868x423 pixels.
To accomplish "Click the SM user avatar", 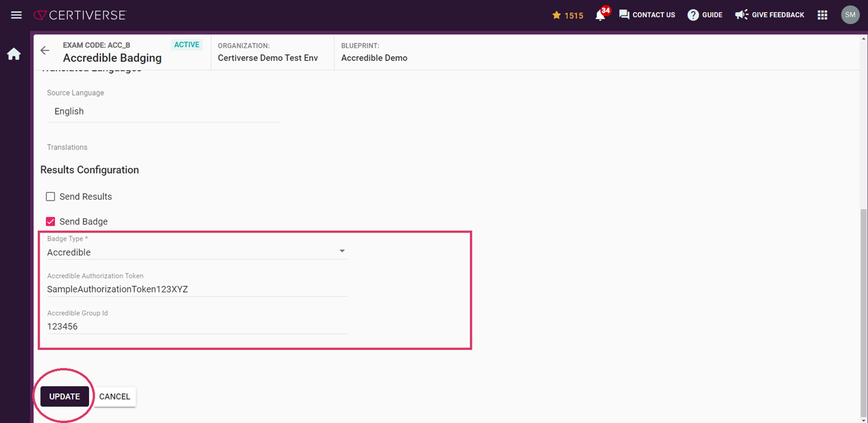I will pyautogui.click(x=850, y=14).
